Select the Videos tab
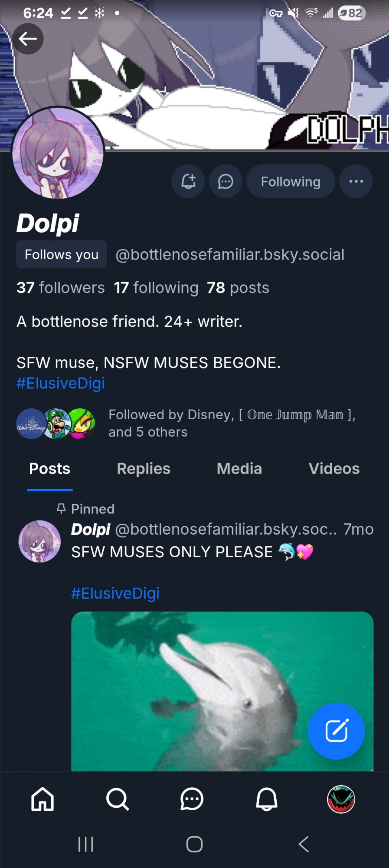 click(x=334, y=469)
